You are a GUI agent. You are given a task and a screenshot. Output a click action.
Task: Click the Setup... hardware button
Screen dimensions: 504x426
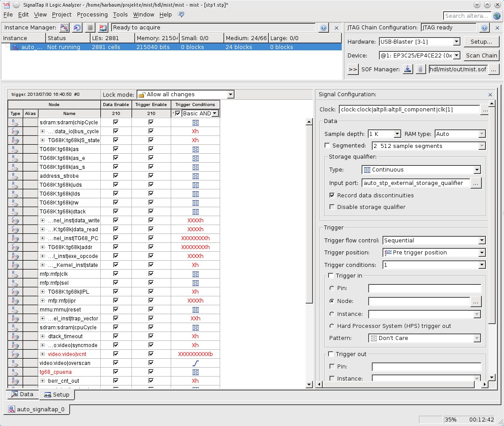[x=481, y=42]
